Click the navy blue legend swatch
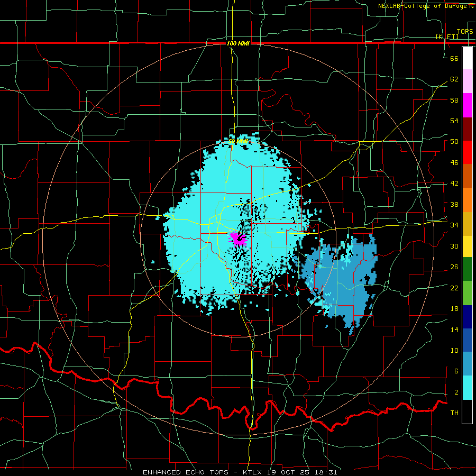Image resolution: width=476 pixels, height=476 pixels. [467, 317]
